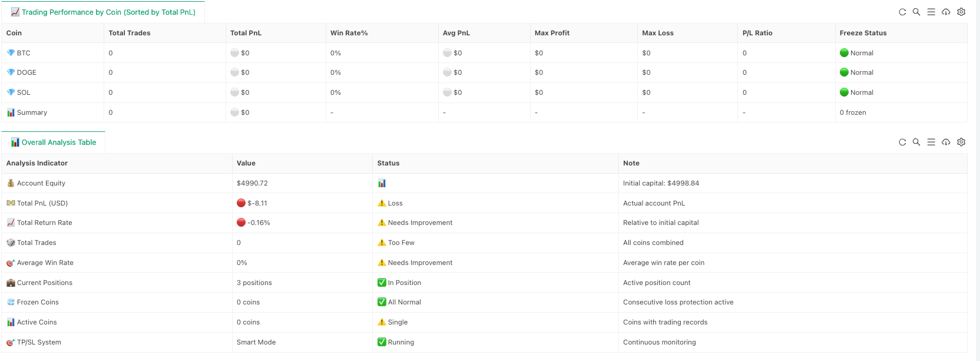The image size is (980, 361).
Task: Select the DOGE coin row
Action: [27, 72]
